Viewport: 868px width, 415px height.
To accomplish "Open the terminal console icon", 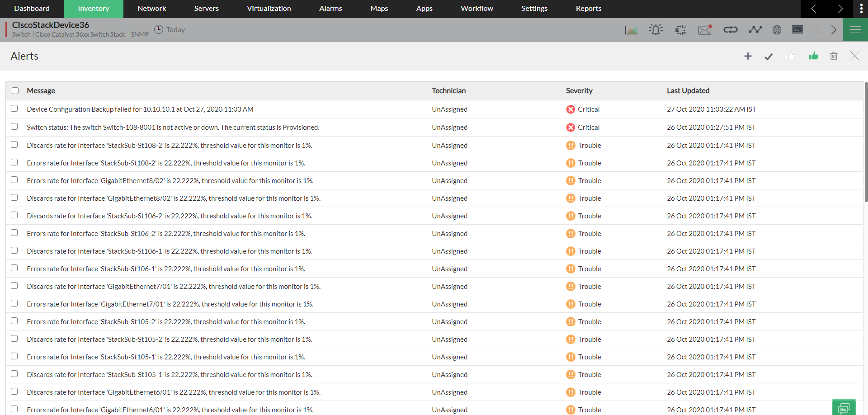I will coord(797,29).
